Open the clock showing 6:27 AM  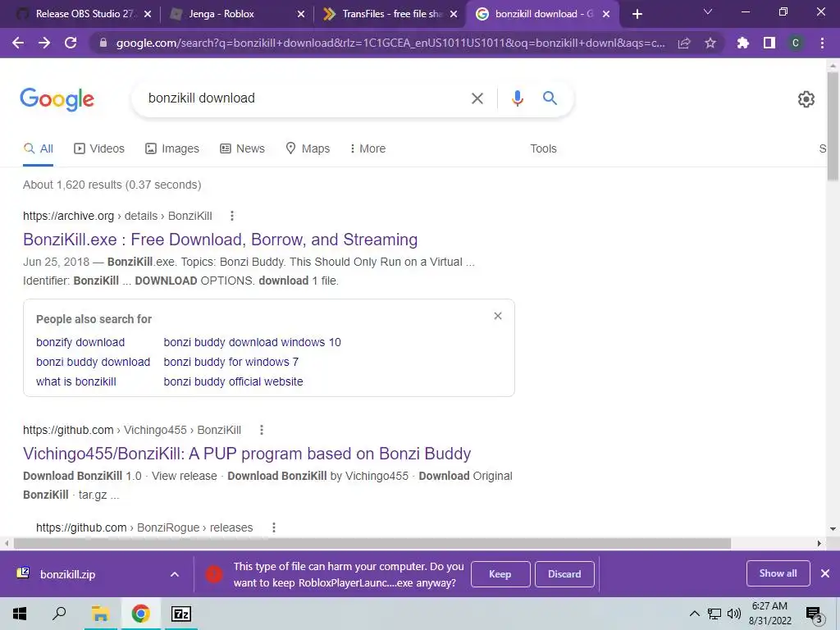[x=769, y=614]
